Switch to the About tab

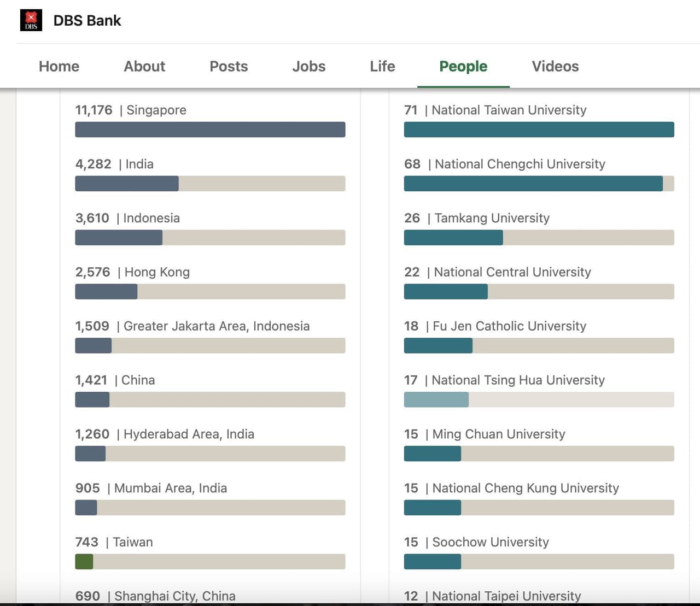pos(144,66)
